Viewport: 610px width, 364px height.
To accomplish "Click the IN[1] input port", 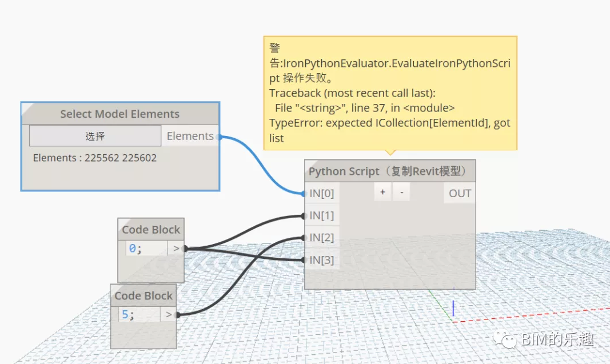I will tap(322, 215).
